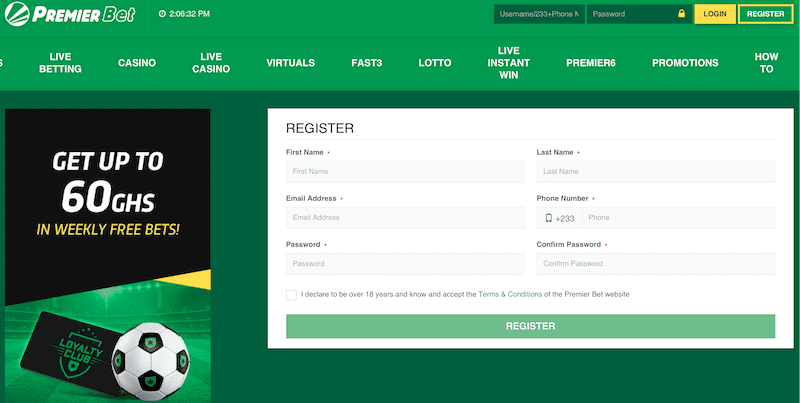Viewport: 800px width, 403px height.
Task: Open the Terms & Conditions link
Action: coord(510,294)
